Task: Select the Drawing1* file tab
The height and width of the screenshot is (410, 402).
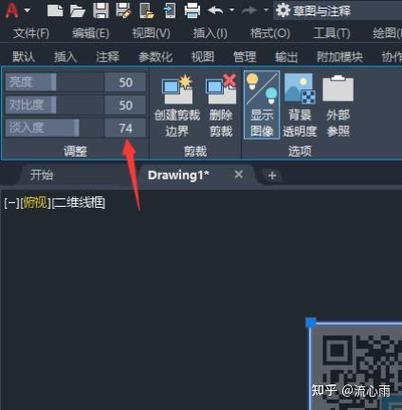Action: point(179,175)
